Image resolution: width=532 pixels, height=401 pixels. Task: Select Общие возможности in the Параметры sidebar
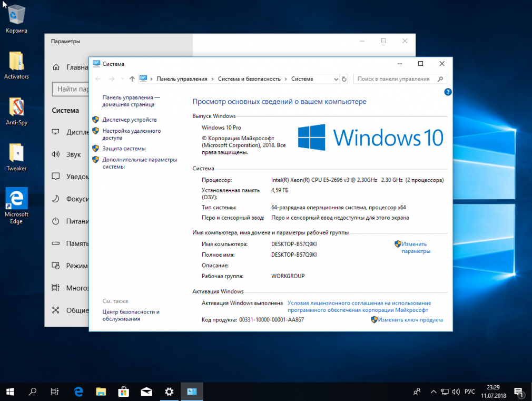coord(70,310)
